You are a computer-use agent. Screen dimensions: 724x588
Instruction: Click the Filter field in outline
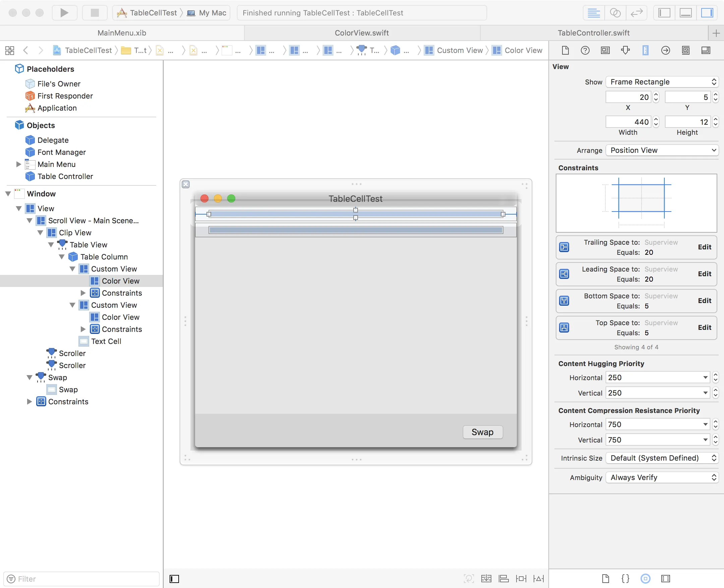point(81,579)
